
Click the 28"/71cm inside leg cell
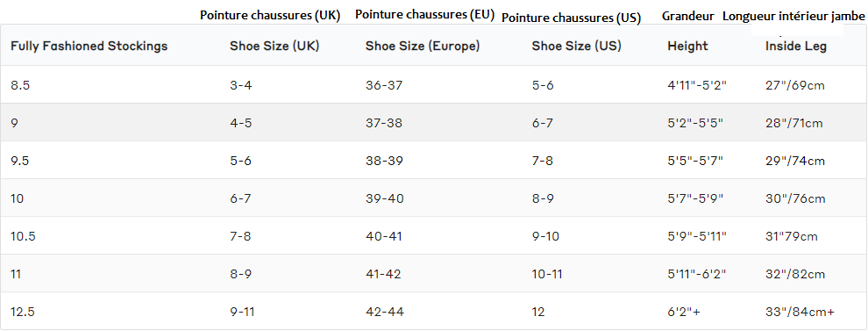793,123
